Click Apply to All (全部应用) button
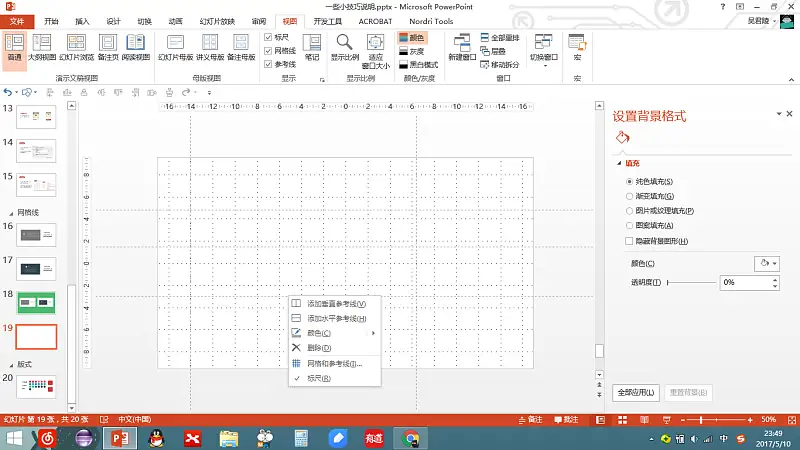The width and height of the screenshot is (800, 450). point(636,392)
